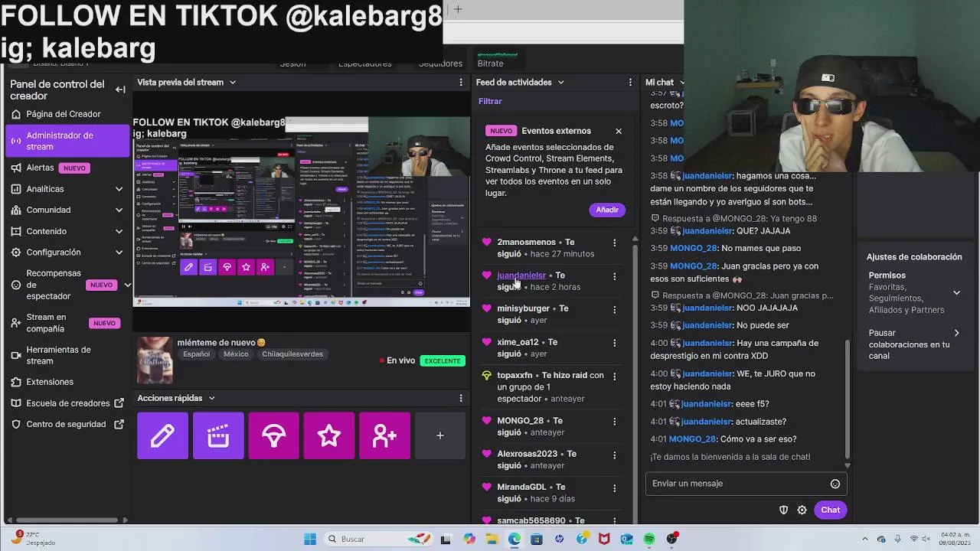
Task: Open a new browser tab
Action: (458, 9)
